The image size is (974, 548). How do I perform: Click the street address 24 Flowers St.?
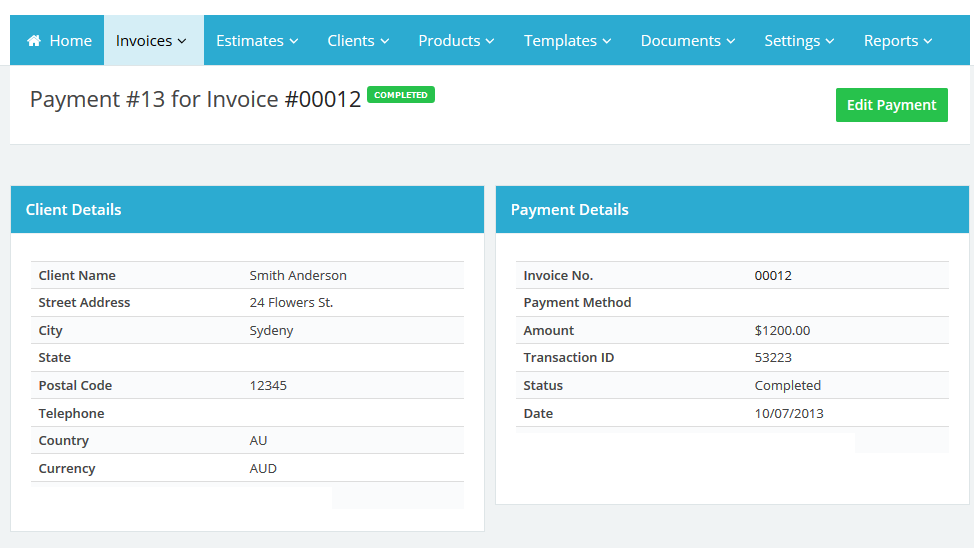click(291, 303)
